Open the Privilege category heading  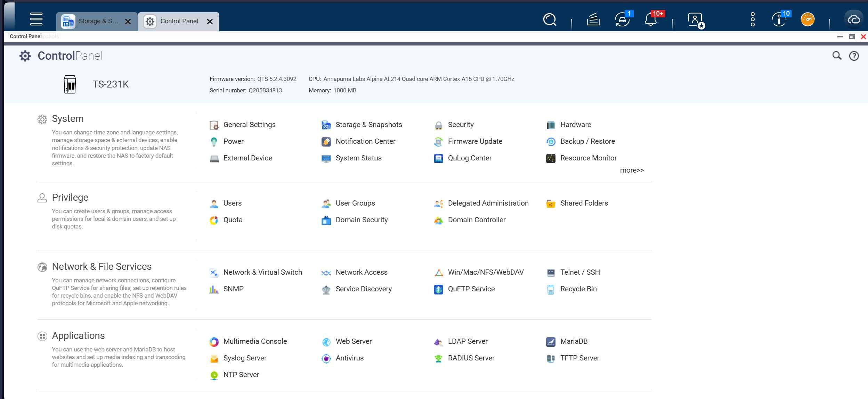point(70,197)
